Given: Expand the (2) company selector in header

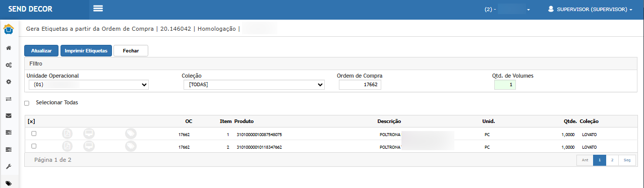Looking at the screenshot, I should point(507,9).
